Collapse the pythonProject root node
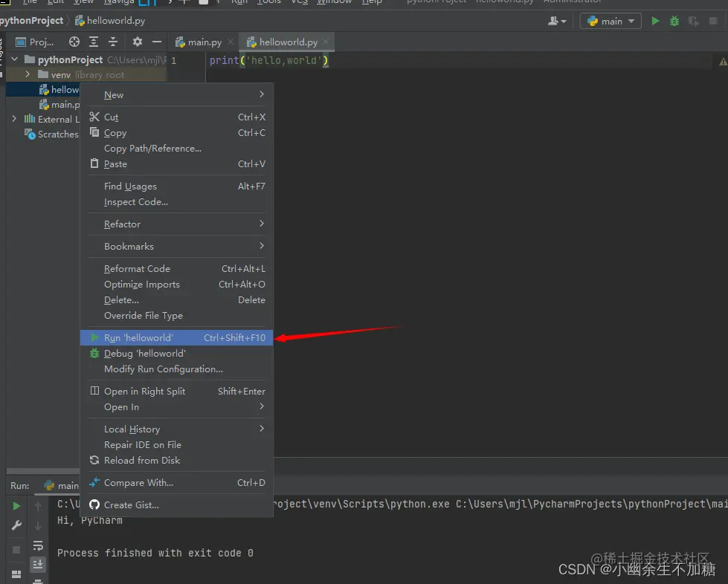The height and width of the screenshot is (584, 728). point(14,59)
